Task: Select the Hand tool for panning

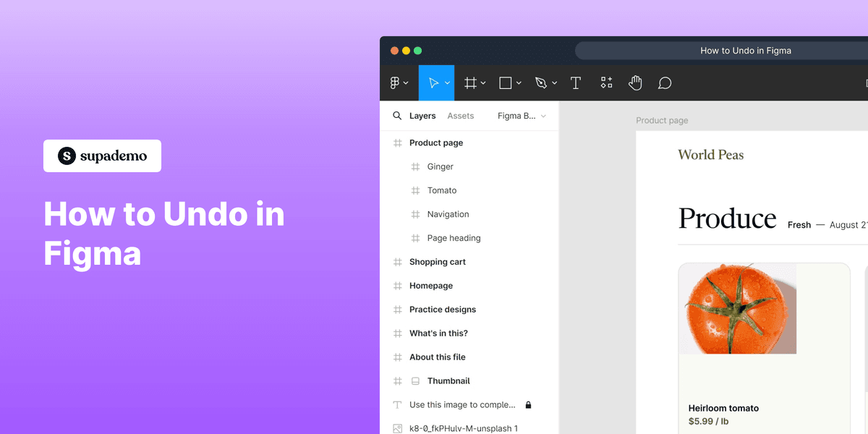Action: 635,82
